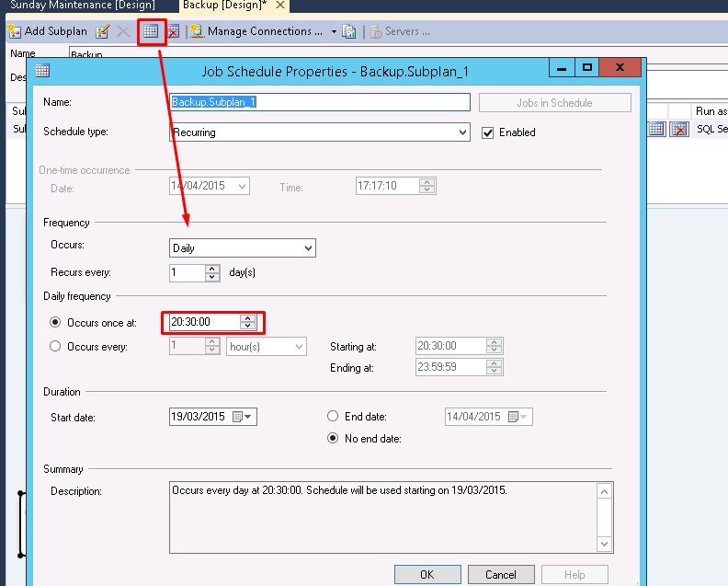The height and width of the screenshot is (586, 728).
Task: Select the 'Occurs every' radio button
Action: 55,347
